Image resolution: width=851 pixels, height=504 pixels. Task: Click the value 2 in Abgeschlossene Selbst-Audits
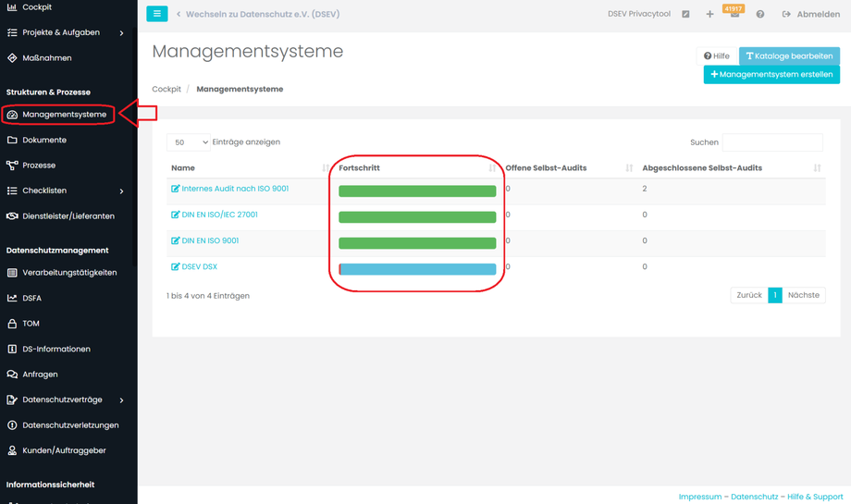(x=645, y=189)
